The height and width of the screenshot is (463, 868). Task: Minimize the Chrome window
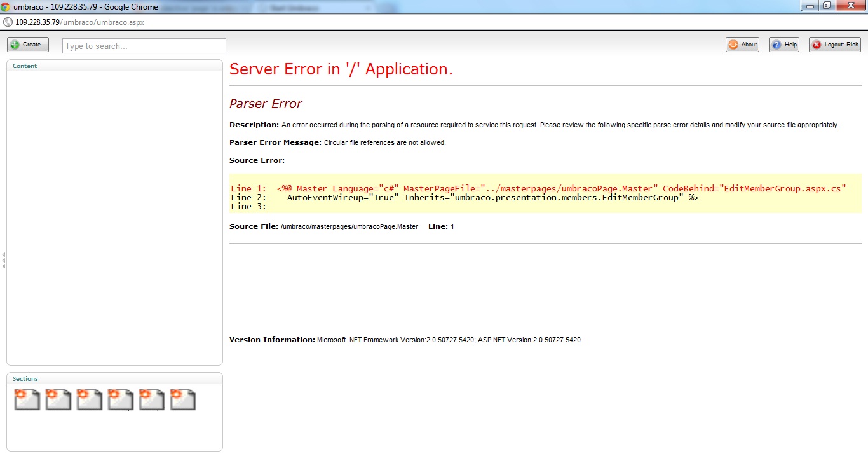(x=810, y=5)
